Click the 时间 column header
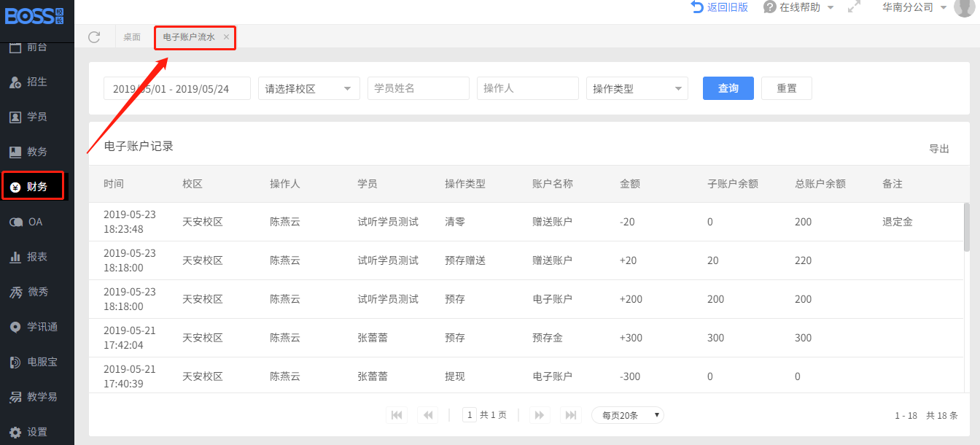 click(114, 184)
